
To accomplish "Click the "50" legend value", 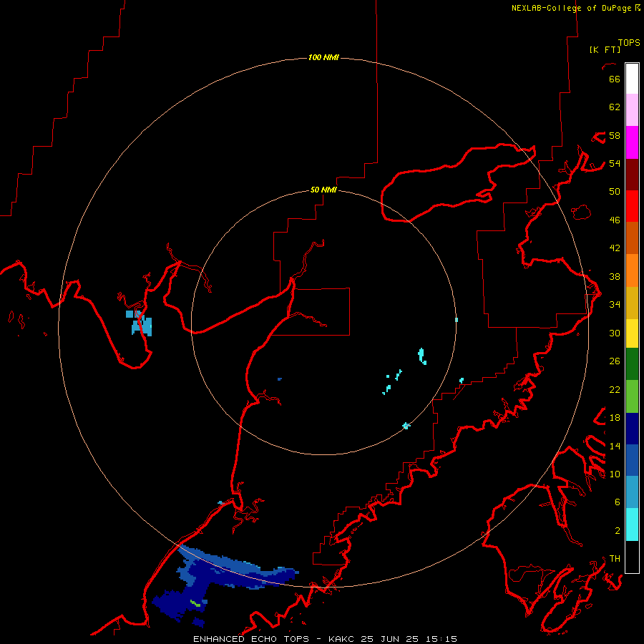I will click(615, 192).
